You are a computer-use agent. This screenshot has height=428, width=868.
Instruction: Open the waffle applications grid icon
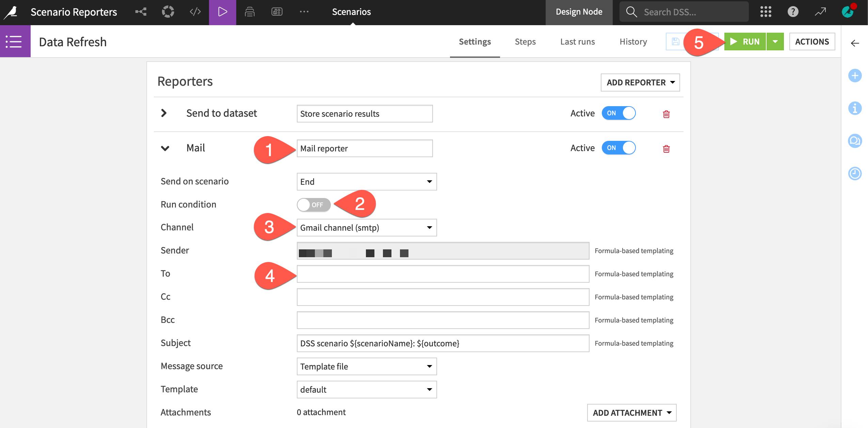click(x=765, y=12)
